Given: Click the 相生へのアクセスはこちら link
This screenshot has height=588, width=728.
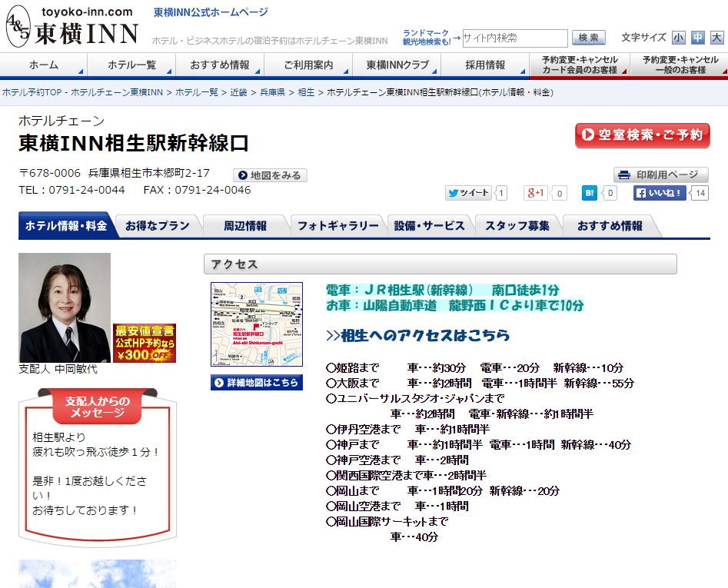Looking at the screenshot, I should click(418, 335).
